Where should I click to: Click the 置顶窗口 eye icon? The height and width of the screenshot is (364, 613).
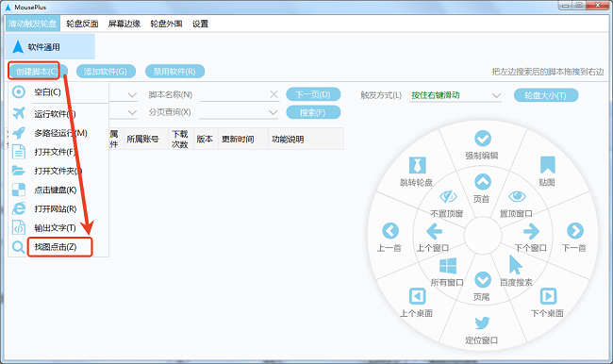[x=517, y=196]
